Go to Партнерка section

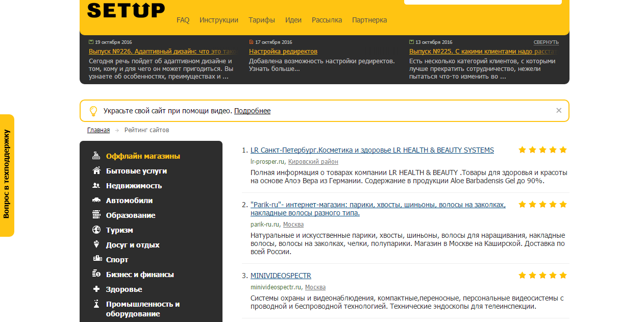[369, 20]
